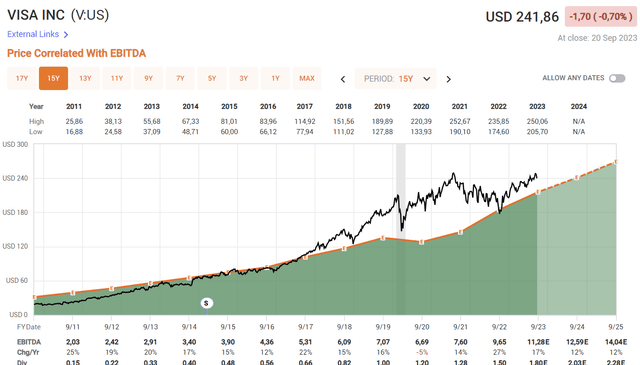Click the dollar sign marker on chart
Viewport: 640px width, 365px height.
click(207, 303)
